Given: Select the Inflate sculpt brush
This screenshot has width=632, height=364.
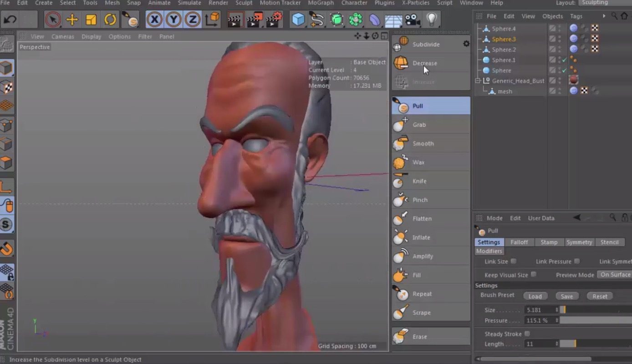Looking at the screenshot, I should click(431, 238).
